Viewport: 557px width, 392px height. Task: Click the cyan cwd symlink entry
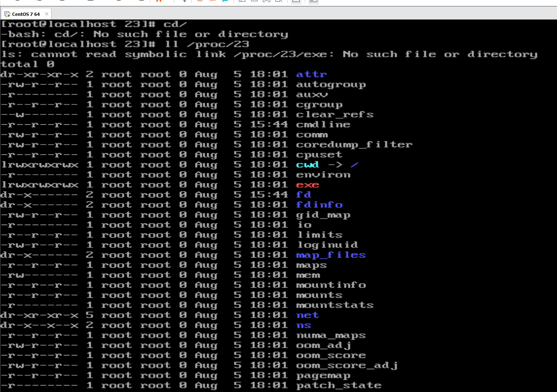[x=308, y=165]
